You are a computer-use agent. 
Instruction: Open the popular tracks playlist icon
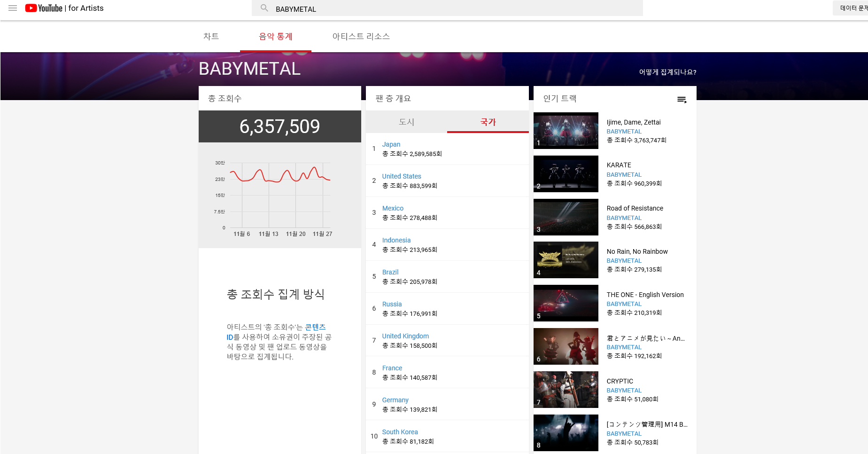coord(682,99)
